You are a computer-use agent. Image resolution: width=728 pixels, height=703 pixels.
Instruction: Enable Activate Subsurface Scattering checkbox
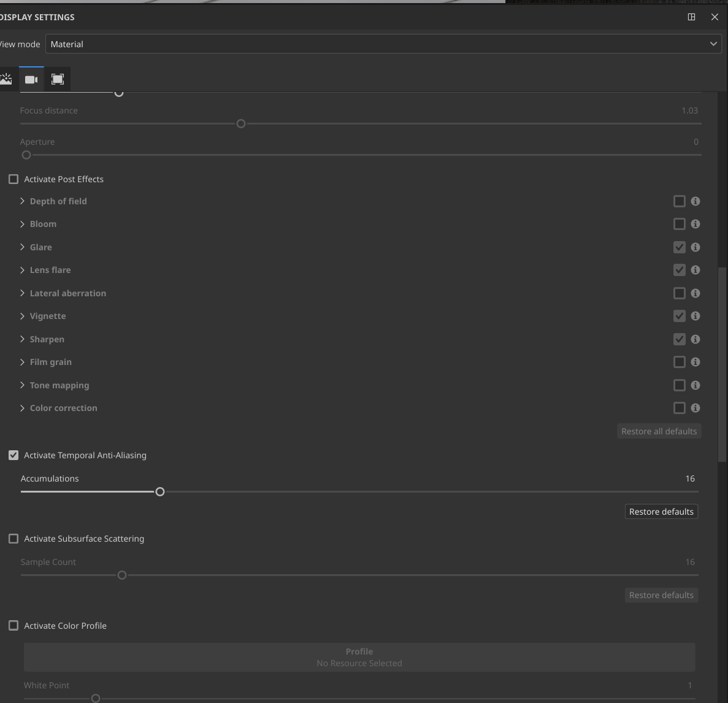click(x=13, y=539)
